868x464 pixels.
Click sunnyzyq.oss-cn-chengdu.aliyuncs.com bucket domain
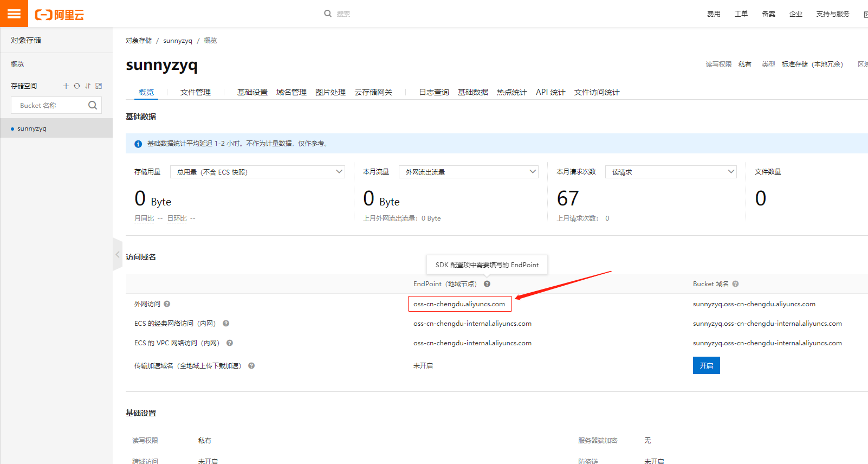click(754, 304)
